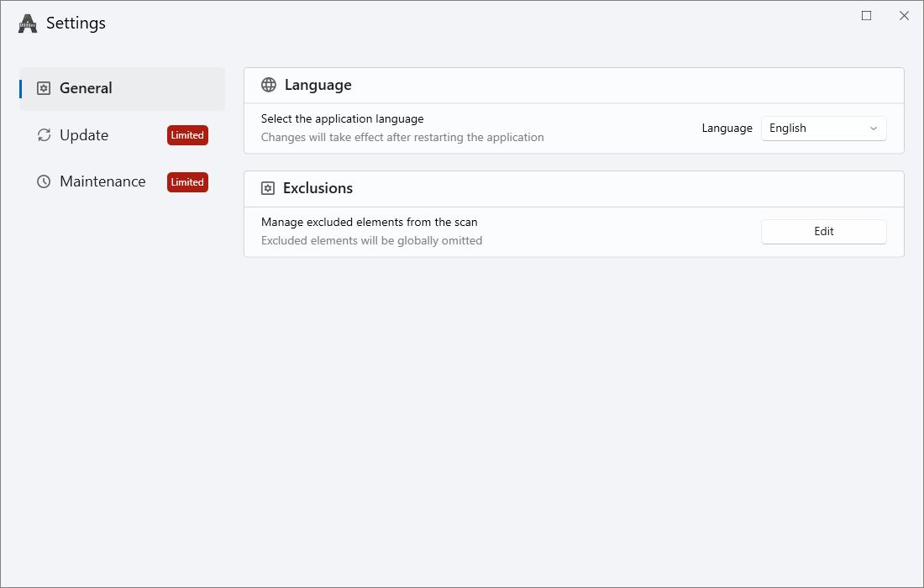Click the Exclusions section gear icon
The height and width of the screenshot is (588, 924).
click(x=267, y=188)
